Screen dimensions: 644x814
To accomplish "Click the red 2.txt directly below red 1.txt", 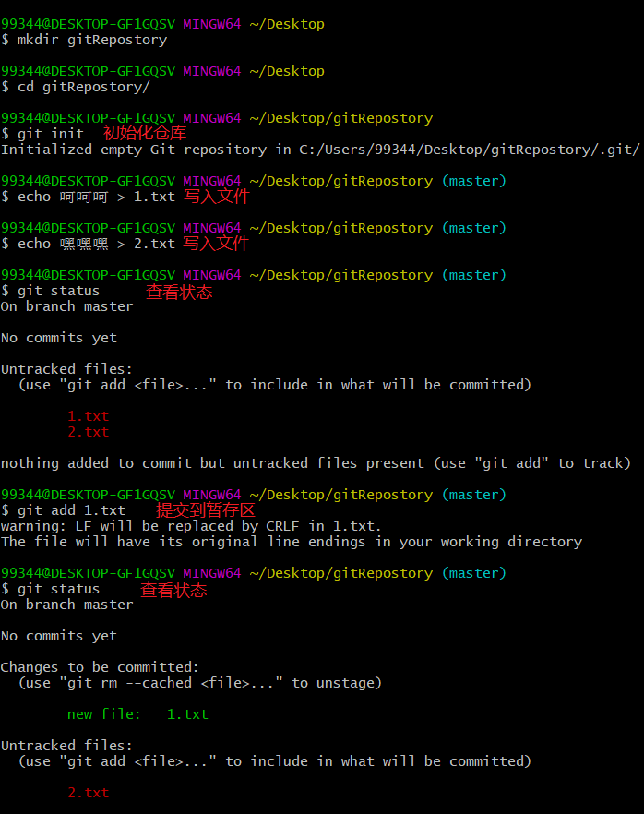I will (88, 432).
